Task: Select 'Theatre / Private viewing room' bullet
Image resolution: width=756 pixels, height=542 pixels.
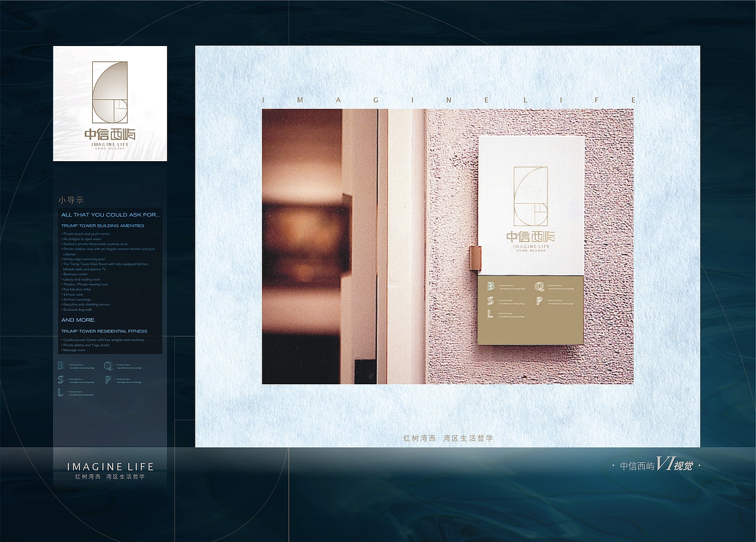Action: click(85, 285)
